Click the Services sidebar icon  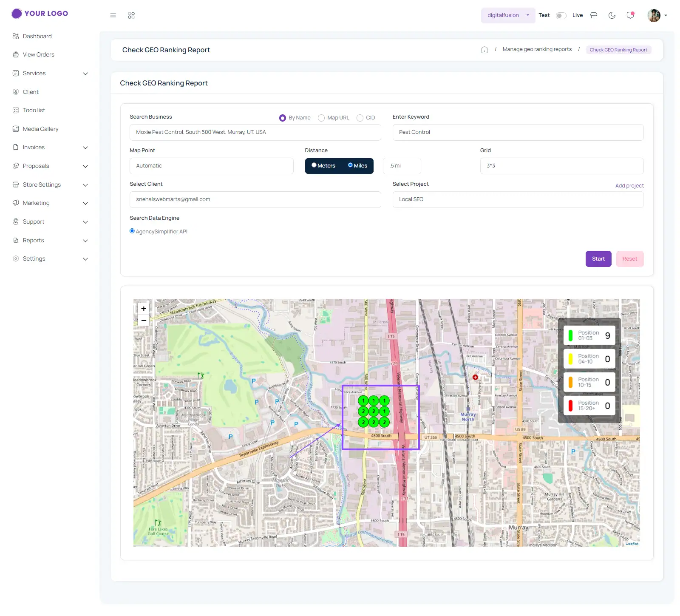(x=16, y=73)
